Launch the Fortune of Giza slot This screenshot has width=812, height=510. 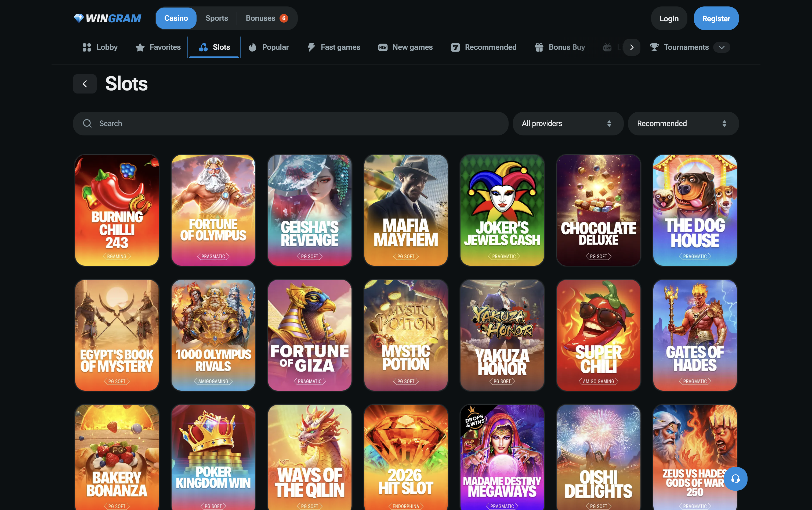point(309,335)
